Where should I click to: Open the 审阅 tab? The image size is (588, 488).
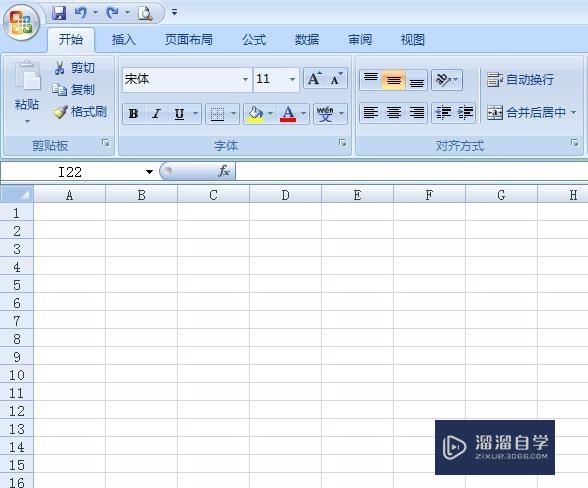(360, 39)
